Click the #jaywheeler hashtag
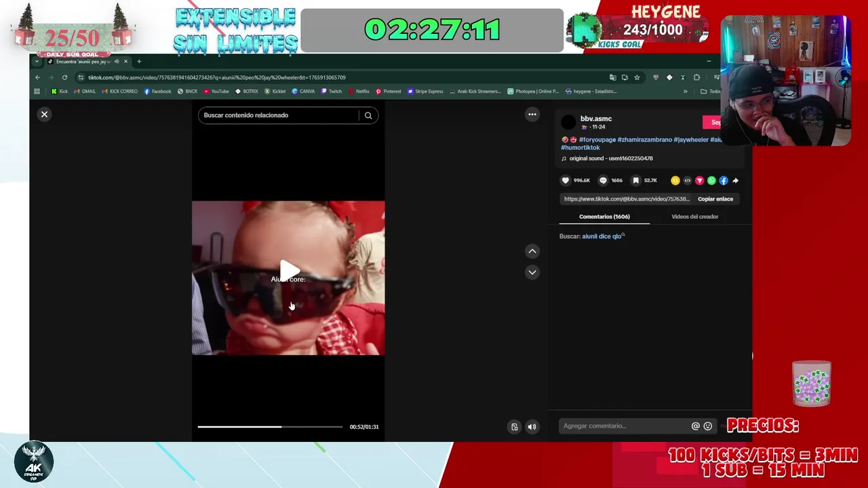The height and width of the screenshot is (488, 868). pos(691,140)
